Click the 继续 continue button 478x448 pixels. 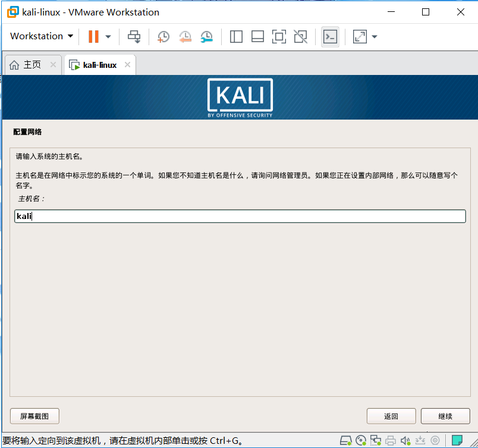click(x=445, y=416)
